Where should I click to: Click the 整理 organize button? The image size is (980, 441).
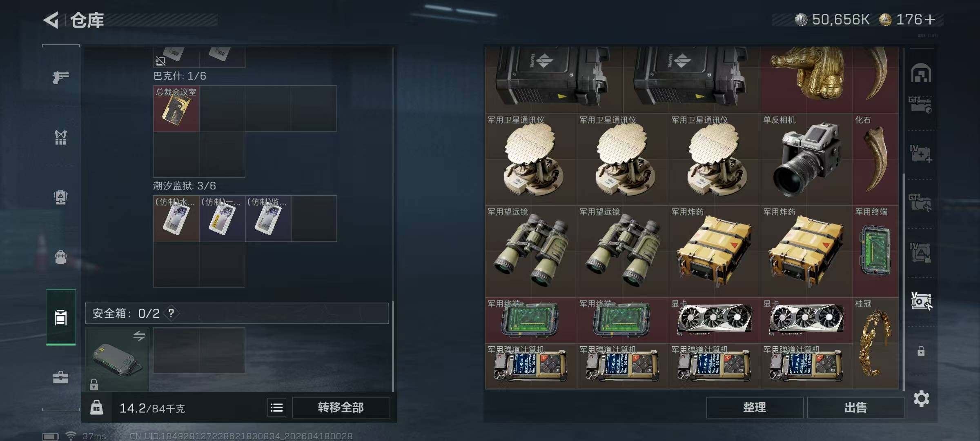tap(755, 407)
